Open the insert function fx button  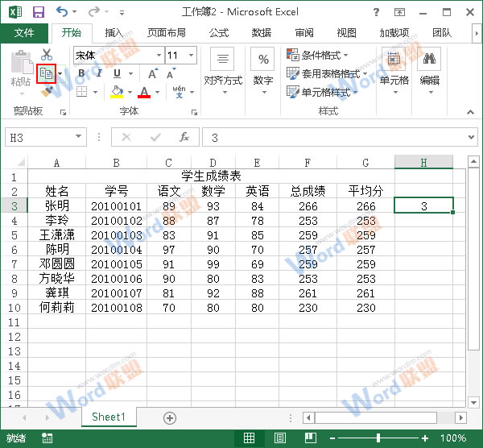pos(184,138)
